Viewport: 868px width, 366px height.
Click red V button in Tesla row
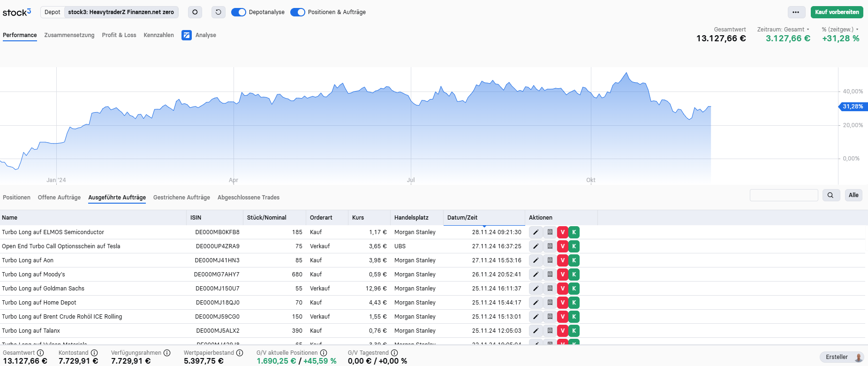(x=563, y=246)
